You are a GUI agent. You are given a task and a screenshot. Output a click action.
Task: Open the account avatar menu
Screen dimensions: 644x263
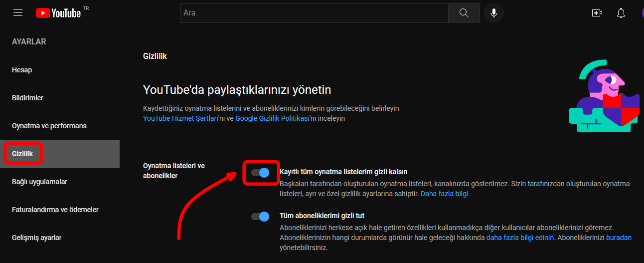click(642, 13)
